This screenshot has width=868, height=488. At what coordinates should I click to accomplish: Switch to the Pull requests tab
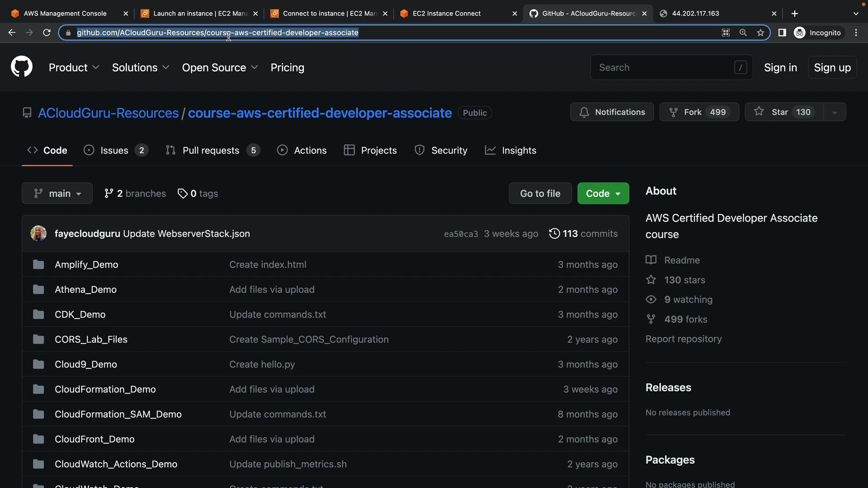(211, 150)
